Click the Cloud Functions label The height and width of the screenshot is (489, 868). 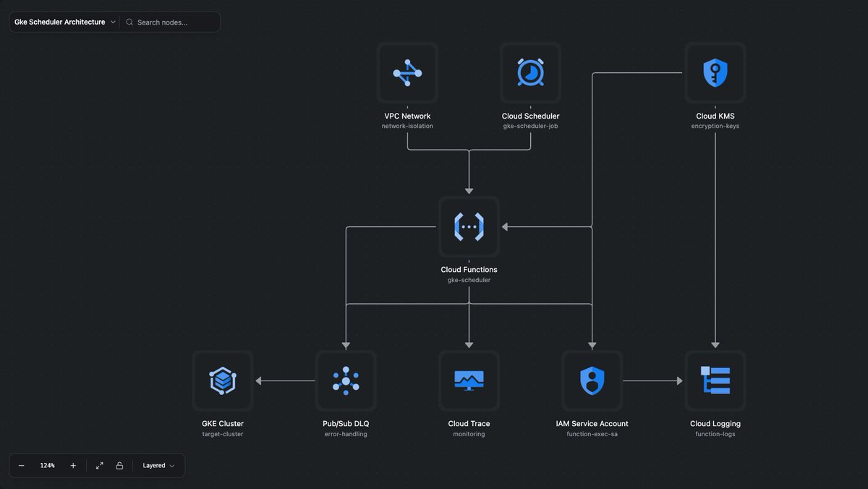pos(469,270)
